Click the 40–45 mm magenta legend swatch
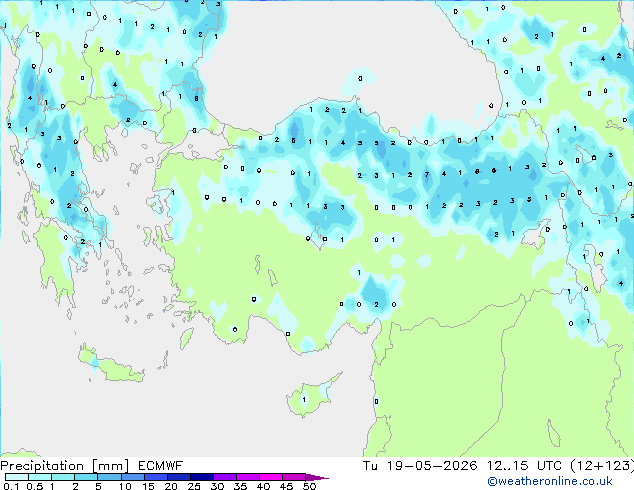 [271, 477]
